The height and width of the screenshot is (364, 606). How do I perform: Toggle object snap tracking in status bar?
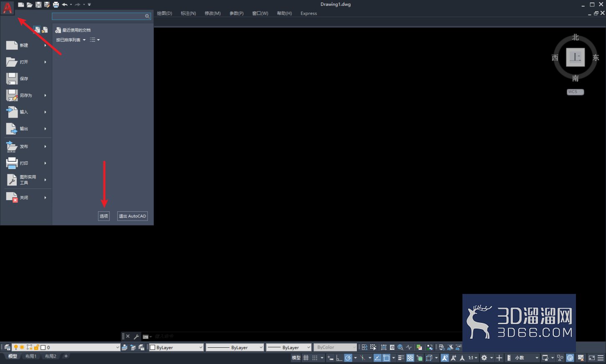[x=377, y=358]
